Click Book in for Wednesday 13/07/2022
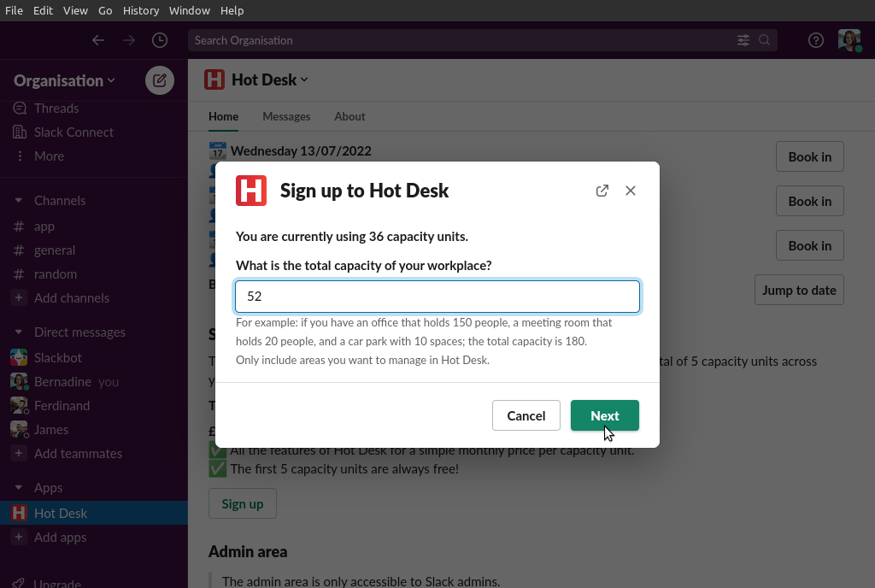 [x=810, y=156]
